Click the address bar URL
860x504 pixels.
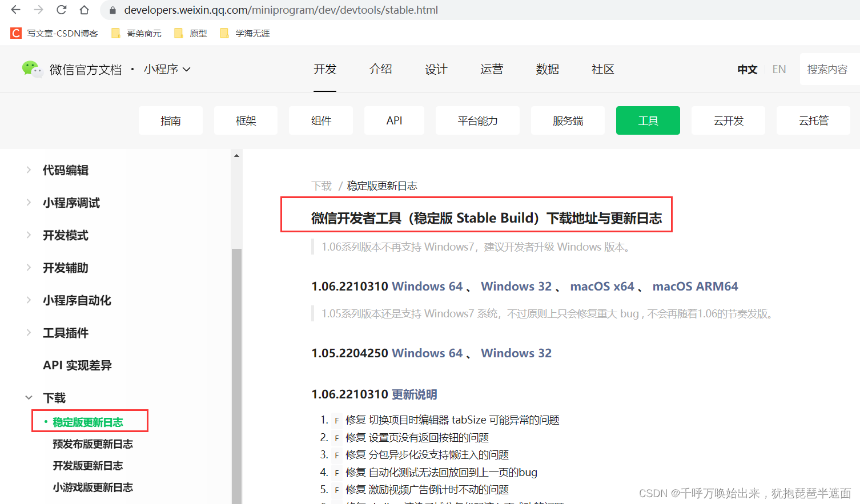point(281,10)
